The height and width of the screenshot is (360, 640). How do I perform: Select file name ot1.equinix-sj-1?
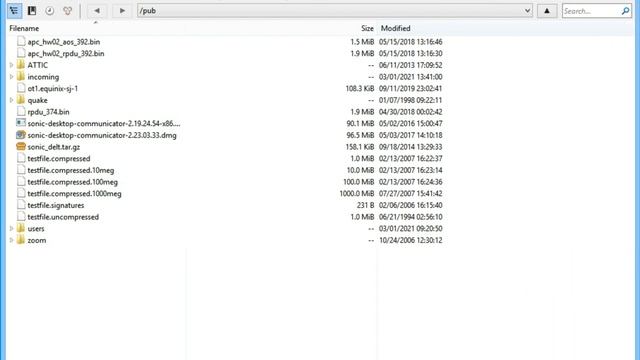click(x=53, y=89)
